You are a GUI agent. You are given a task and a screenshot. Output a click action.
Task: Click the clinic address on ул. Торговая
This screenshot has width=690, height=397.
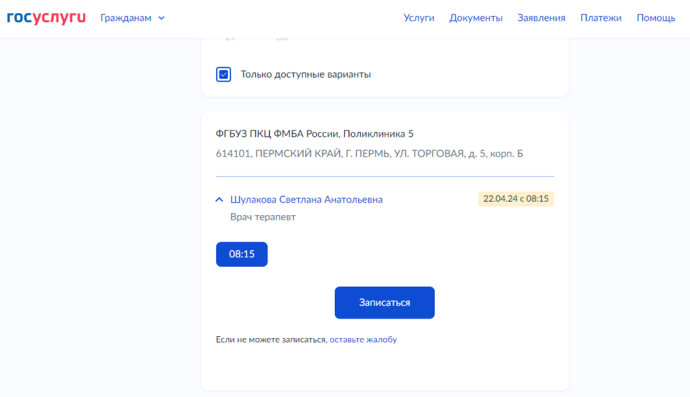click(x=369, y=154)
